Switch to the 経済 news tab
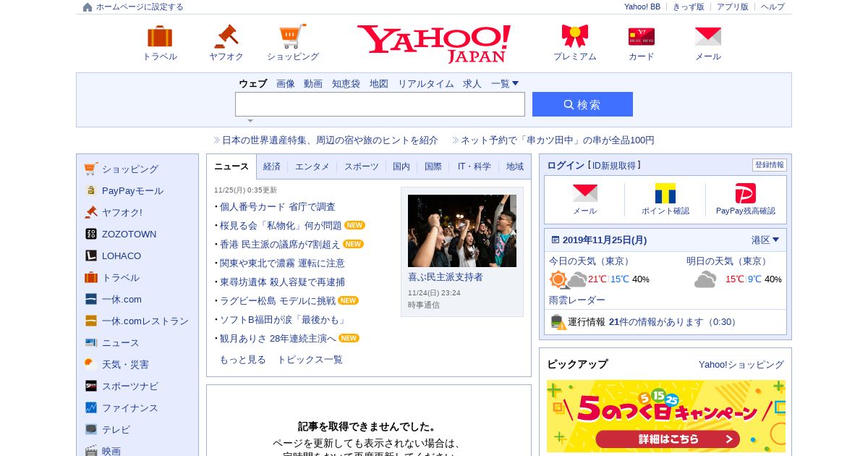This screenshot has width=868, height=456. pyautogui.click(x=272, y=166)
